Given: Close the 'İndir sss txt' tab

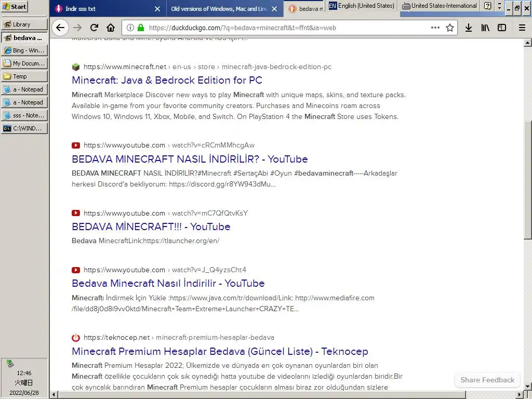Looking at the screenshot, I should pos(157,9).
